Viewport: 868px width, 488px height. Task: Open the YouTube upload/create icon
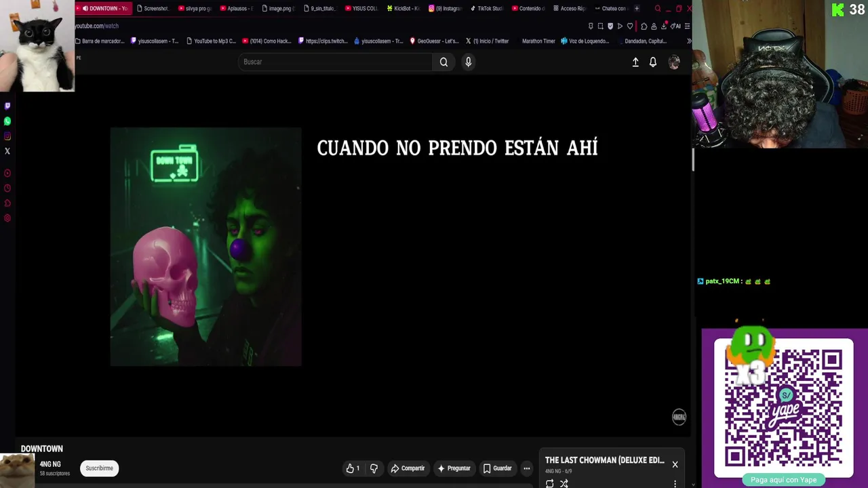[x=635, y=62]
